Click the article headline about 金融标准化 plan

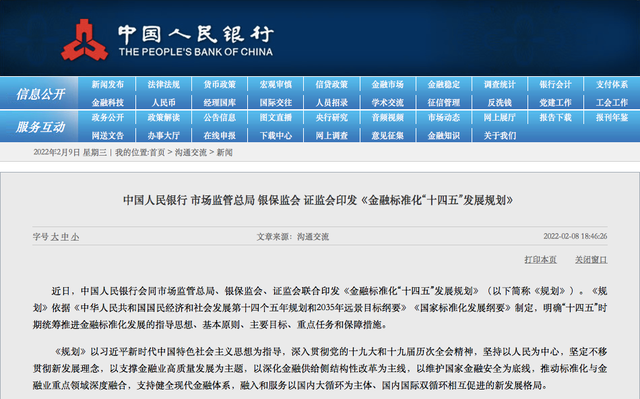tap(318, 200)
